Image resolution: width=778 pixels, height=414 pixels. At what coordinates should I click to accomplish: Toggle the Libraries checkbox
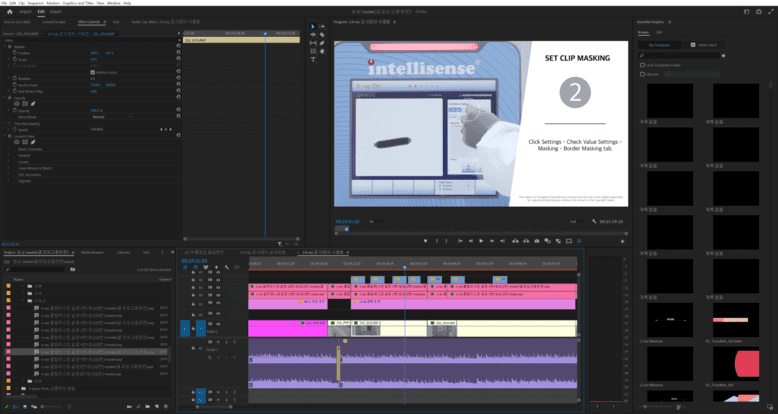click(x=643, y=74)
